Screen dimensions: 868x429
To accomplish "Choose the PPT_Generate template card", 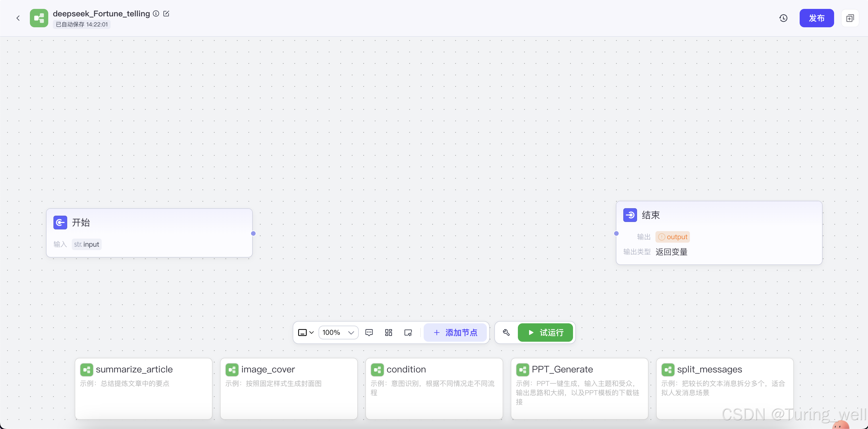I will 579,387.
